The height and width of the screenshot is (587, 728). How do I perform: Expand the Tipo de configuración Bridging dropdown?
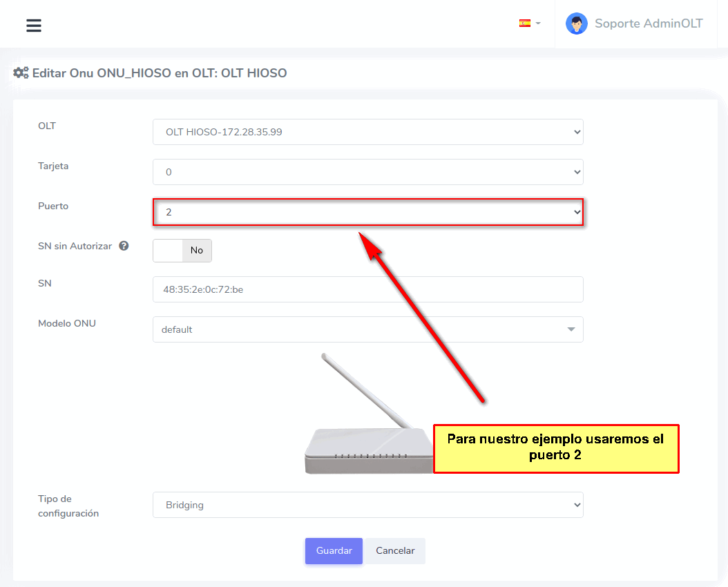pyautogui.click(x=367, y=505)
